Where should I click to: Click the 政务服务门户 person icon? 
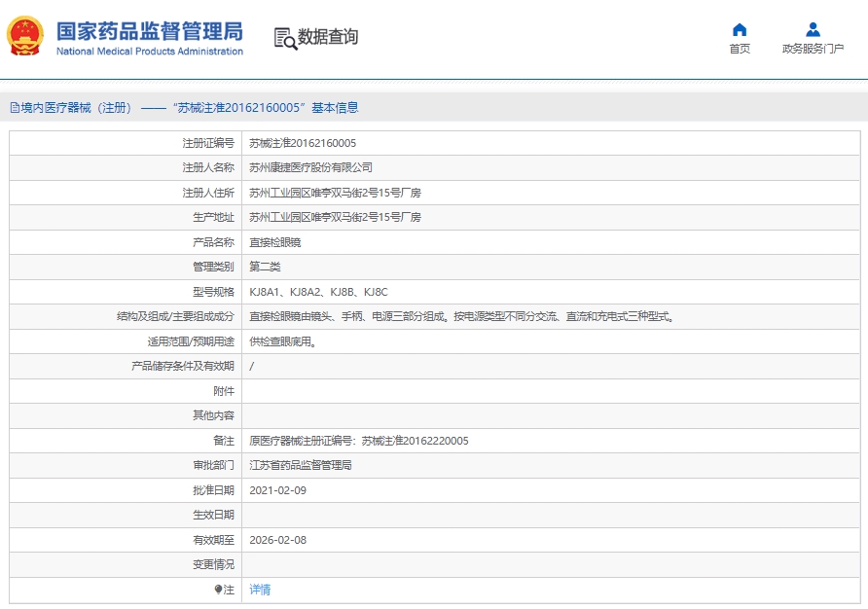(813, 29)
